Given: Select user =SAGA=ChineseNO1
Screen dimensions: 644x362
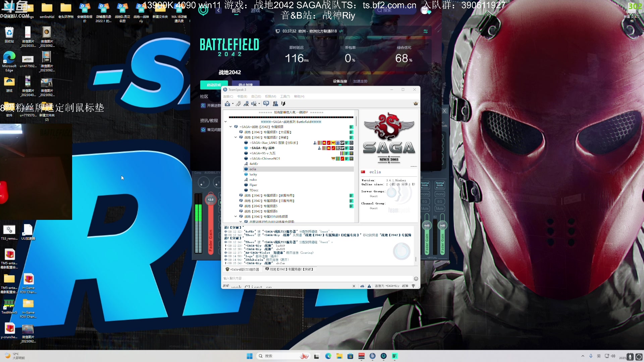Looking at the screenshot, I should pyautogui.click(x=265, y=159).
